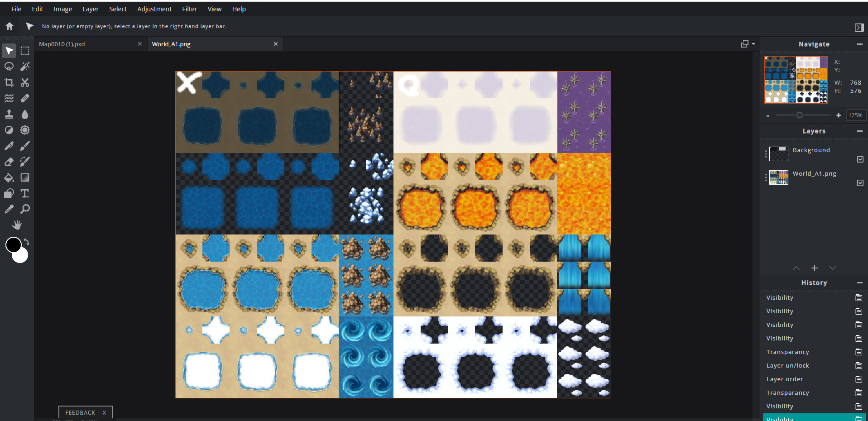This screenshot has width=868, height=421.
Task: Open the window arrangement dropdown
Action: coord(748,44)
